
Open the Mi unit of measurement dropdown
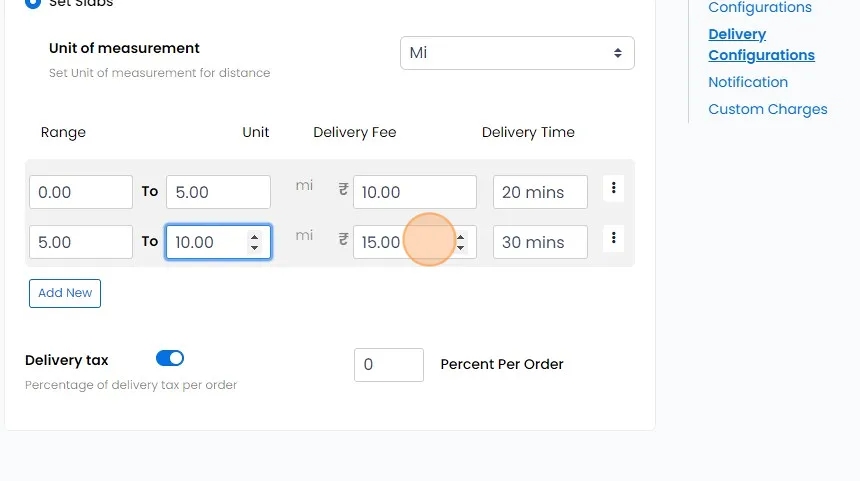(x=516, y=53)
